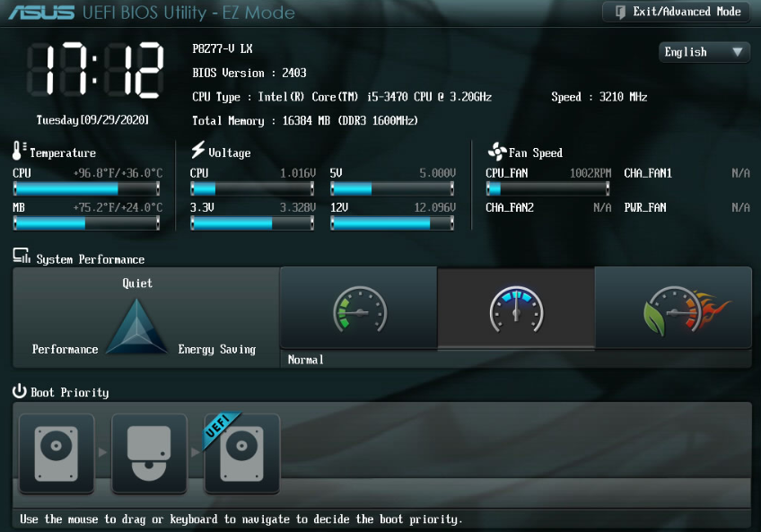The width and height of the screenshot is (761, 532).
Task: Click the thermometer Temperature icon
Action: [x=20, y=151]
